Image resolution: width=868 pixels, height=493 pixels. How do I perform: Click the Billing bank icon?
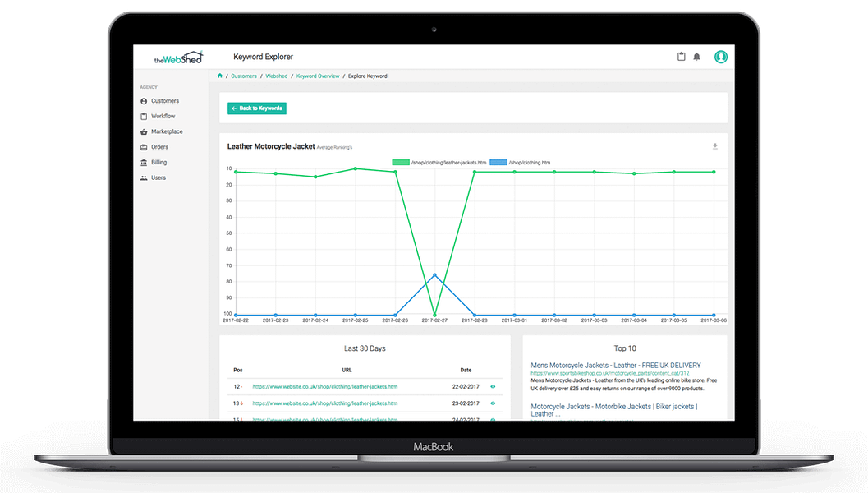144,163
